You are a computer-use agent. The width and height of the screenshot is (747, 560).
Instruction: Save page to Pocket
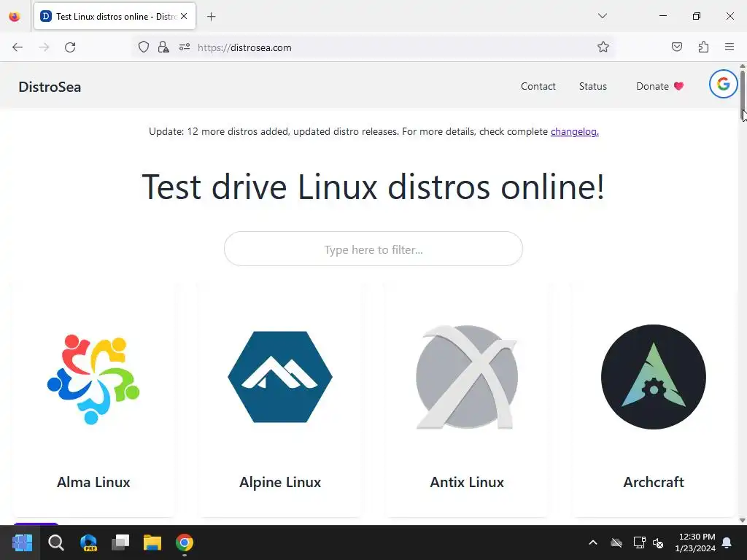tap(676, 47)
